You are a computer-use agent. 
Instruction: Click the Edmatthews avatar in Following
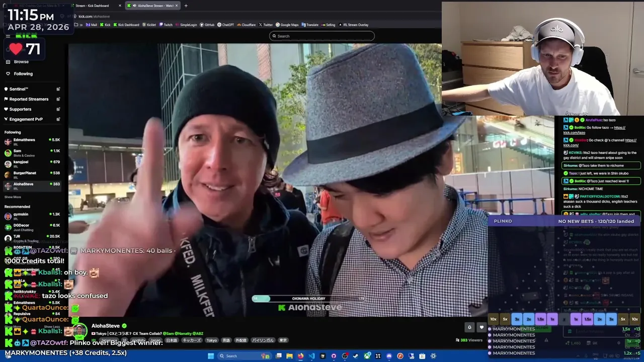pos(8,141)
